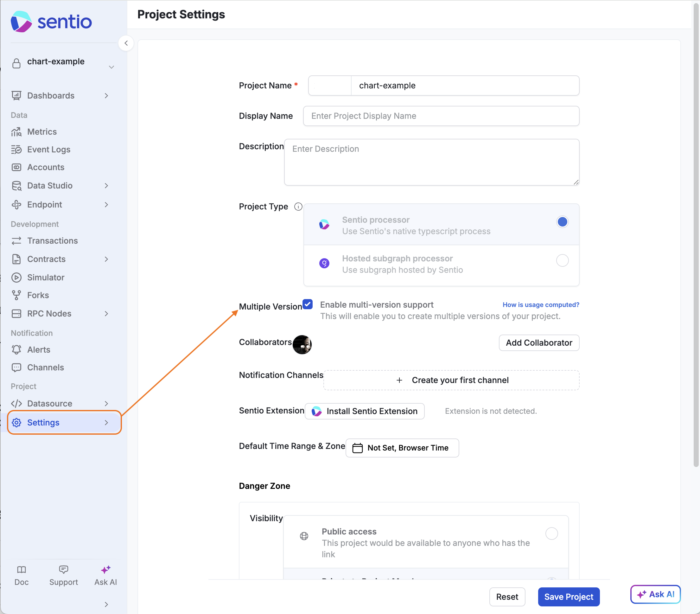Open the default time range selector
This screenshot has width=700, height=614.
tap(402, 448)
